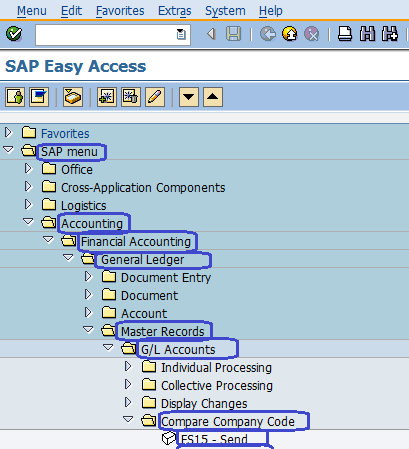Click the Find binoculars icon
Viewport: 409px width, 449px height.
[367, 34]
